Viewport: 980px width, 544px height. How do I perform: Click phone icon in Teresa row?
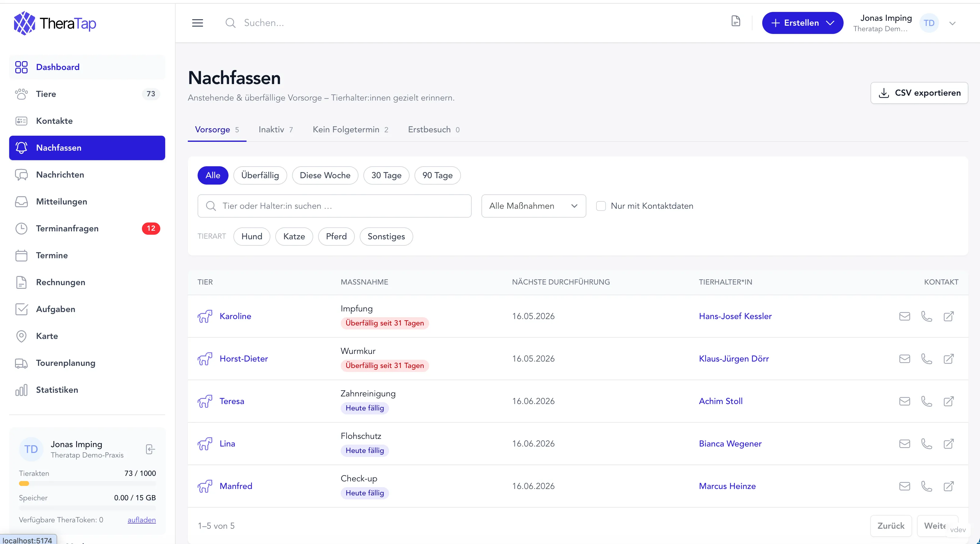pos(927,401)
